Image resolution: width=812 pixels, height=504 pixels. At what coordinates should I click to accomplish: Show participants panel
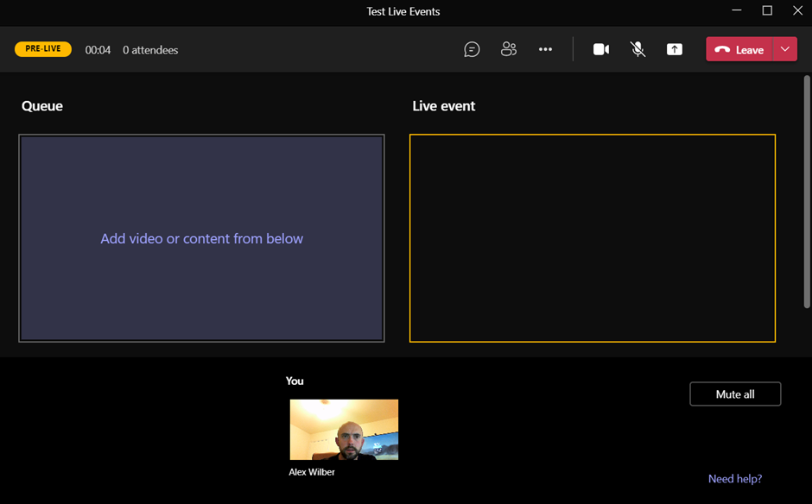[509, 50]
